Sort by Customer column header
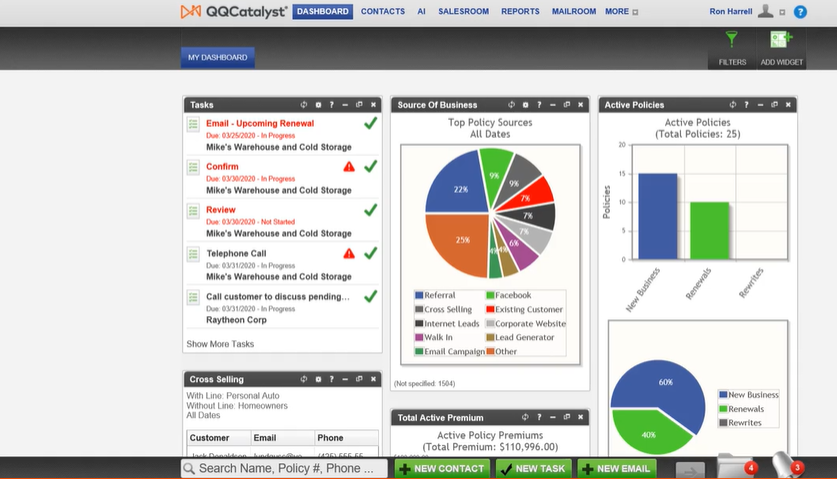This screenshot has width=837, height=479. click(218, 438)
